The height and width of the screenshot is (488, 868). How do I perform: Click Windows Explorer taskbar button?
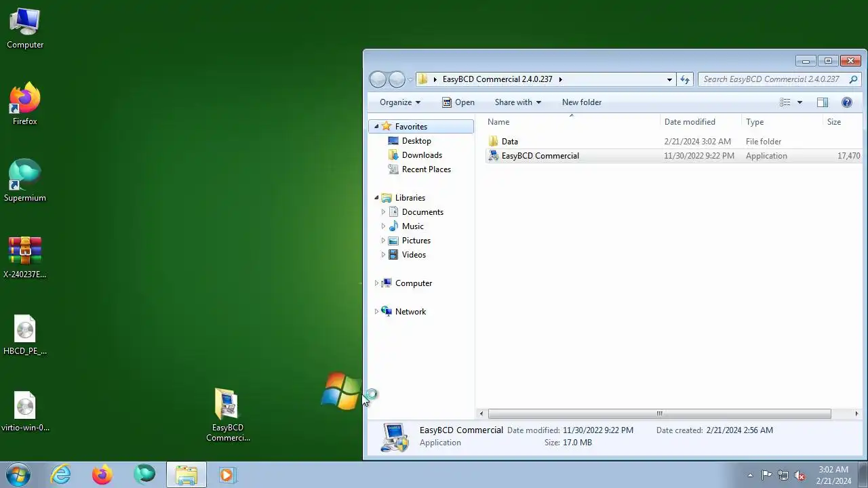click(x=186, y=474)
